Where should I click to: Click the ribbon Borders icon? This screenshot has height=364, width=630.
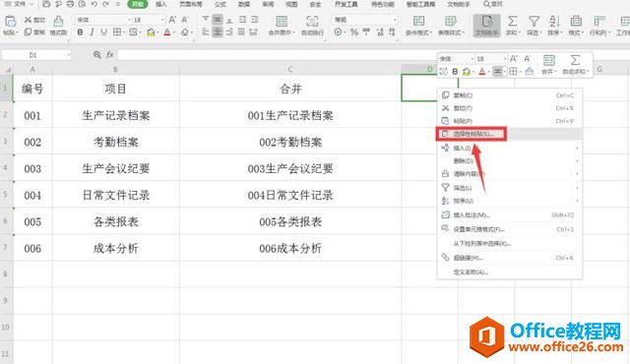click(117, 32)
